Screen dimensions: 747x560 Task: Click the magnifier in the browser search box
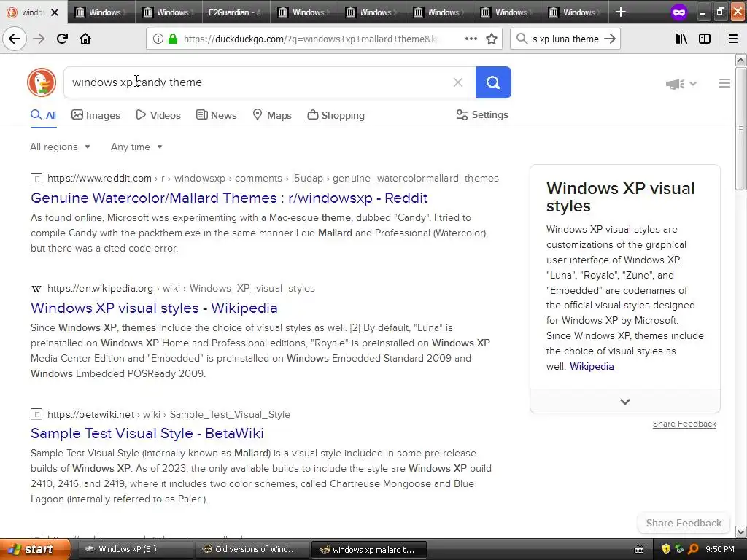point(522,39)
